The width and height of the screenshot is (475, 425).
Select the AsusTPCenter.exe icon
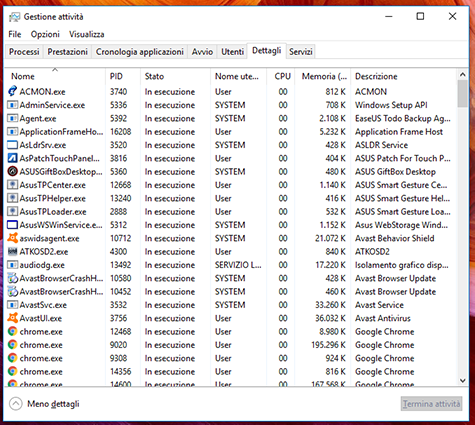pyautogui.click(x=12, y=185)
